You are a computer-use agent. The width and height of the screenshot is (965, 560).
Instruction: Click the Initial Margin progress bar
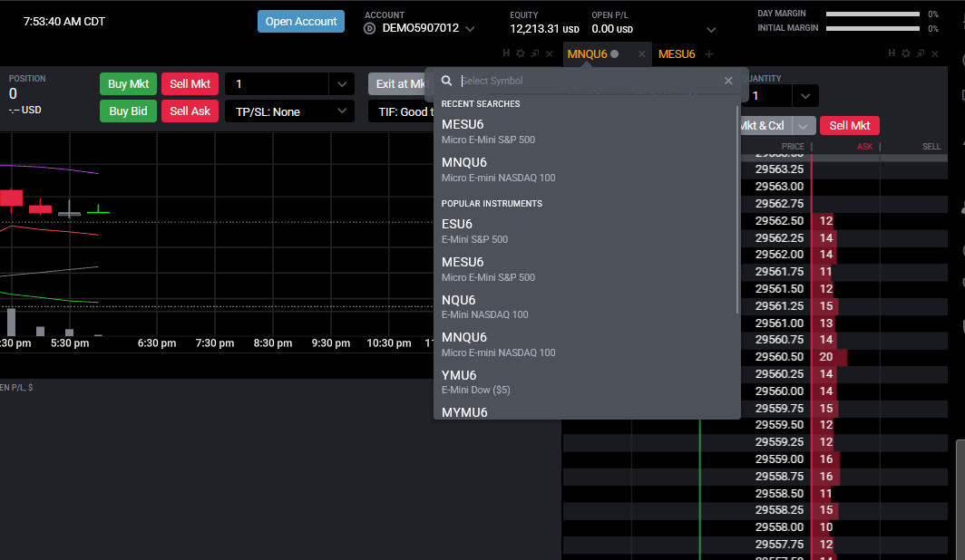point(872,28)
